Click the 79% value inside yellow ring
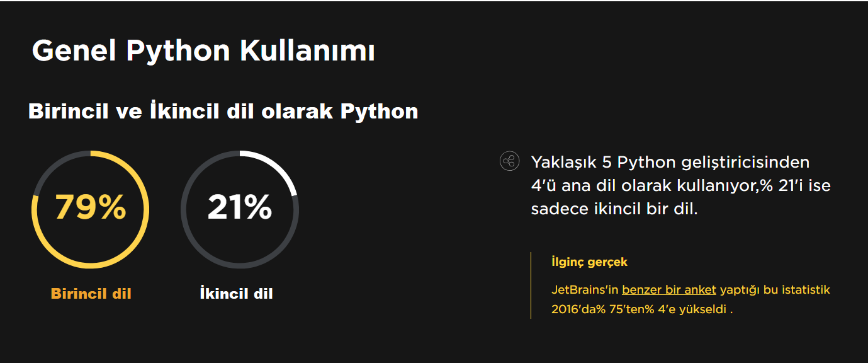 click(91, 207)
